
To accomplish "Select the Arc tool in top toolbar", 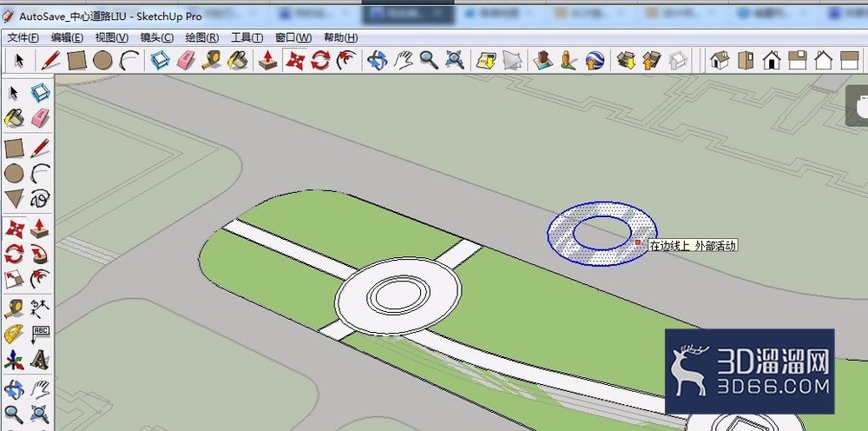I will coord(130,60).
